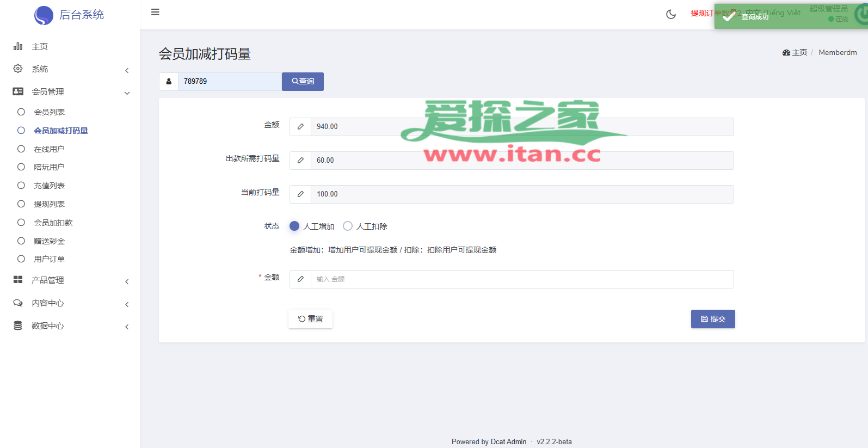Click the pencil icon of the 输入 金额 field
Image resolution: width=868 pixels, height=448 pixels.
tap(300, 279)
